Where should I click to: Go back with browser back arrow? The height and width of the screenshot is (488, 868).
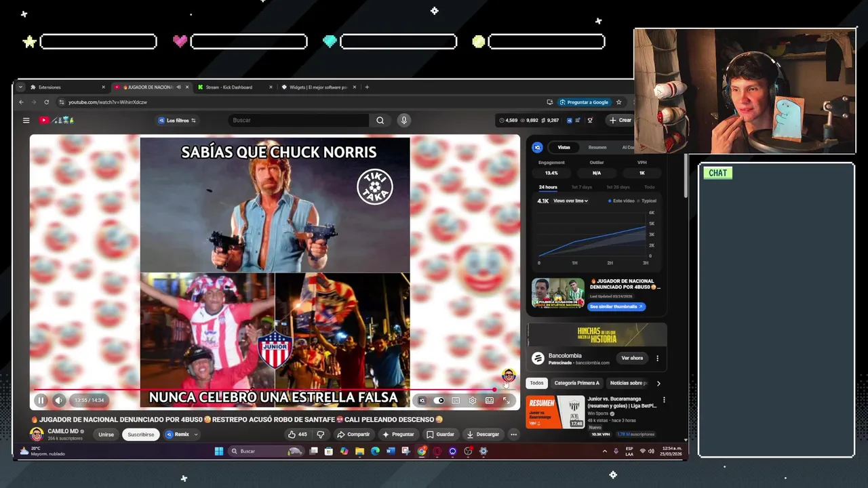point(21,102)
